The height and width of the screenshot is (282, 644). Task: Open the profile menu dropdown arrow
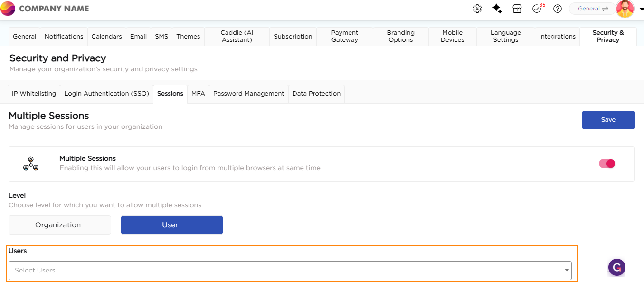coord(641,9)
